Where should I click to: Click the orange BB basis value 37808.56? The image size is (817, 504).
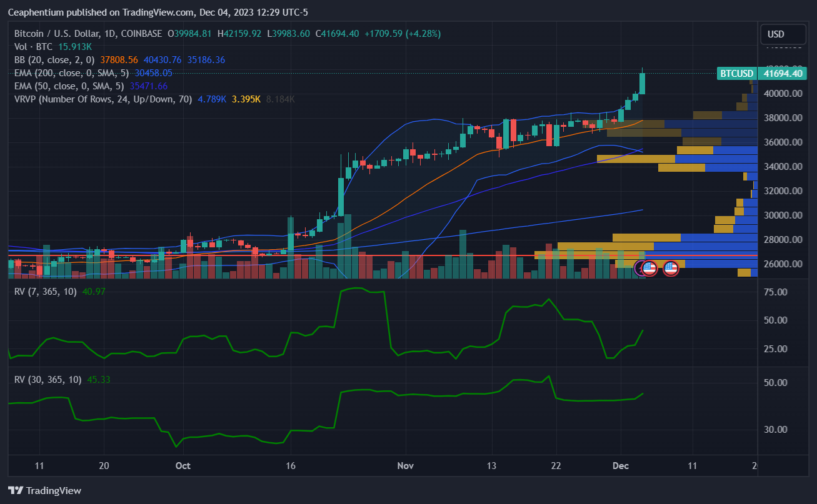pos(119,60)
